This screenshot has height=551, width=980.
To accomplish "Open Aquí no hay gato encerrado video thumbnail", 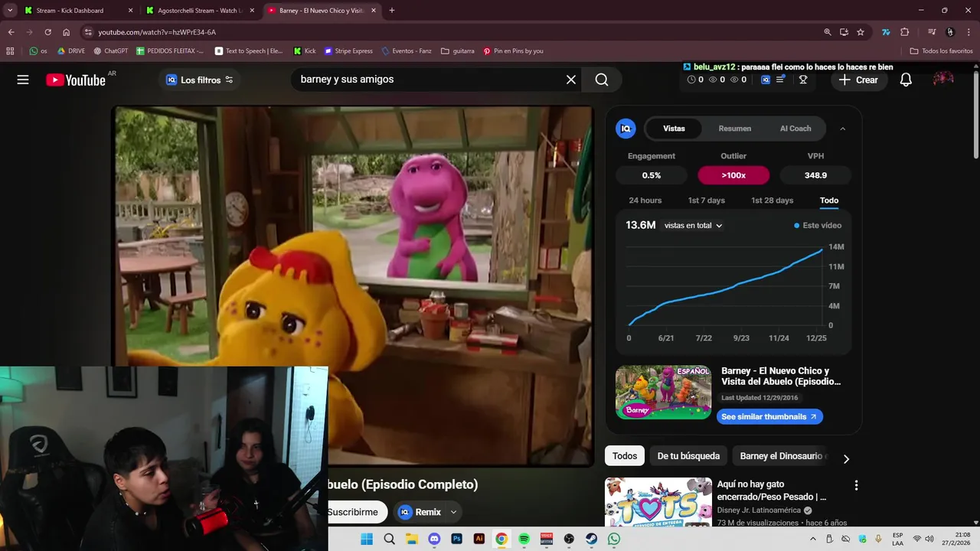I will tap(658, 502).
